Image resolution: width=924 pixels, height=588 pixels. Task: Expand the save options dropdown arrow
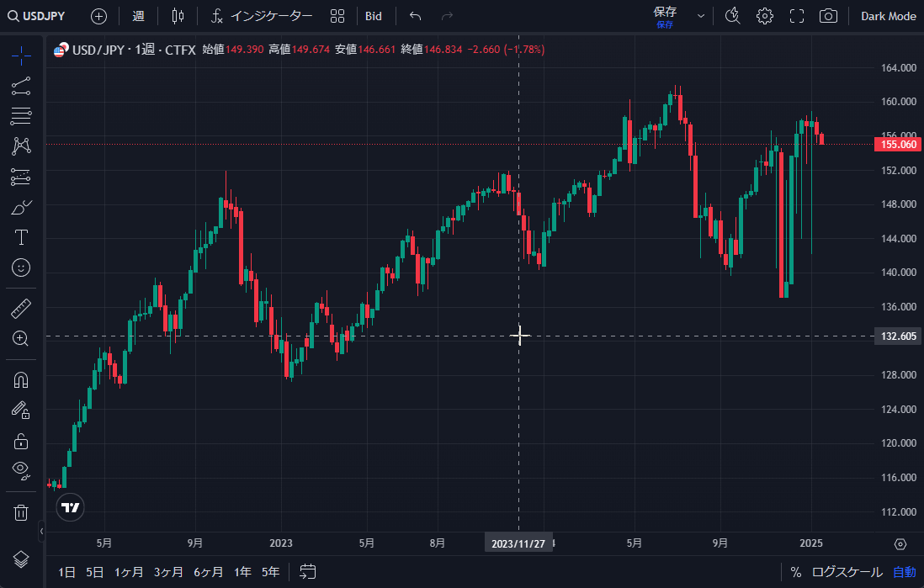pos(701,16)
